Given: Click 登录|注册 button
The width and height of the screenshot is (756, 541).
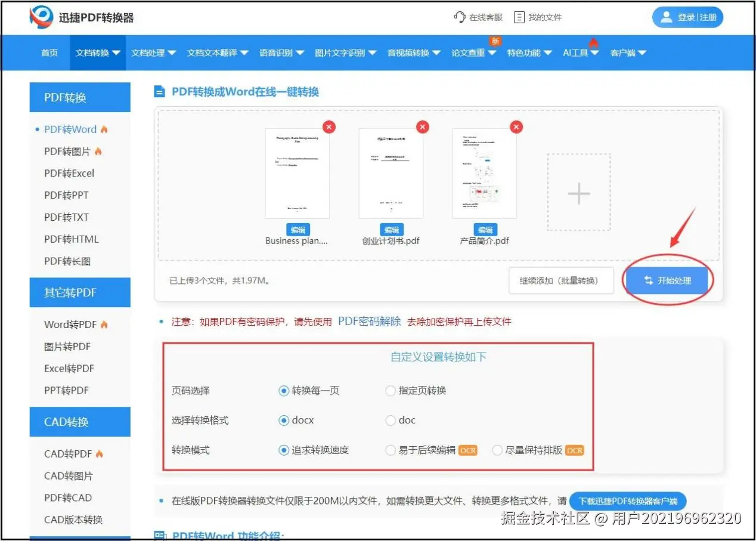Looking at the screenshot, I should 687,17.
